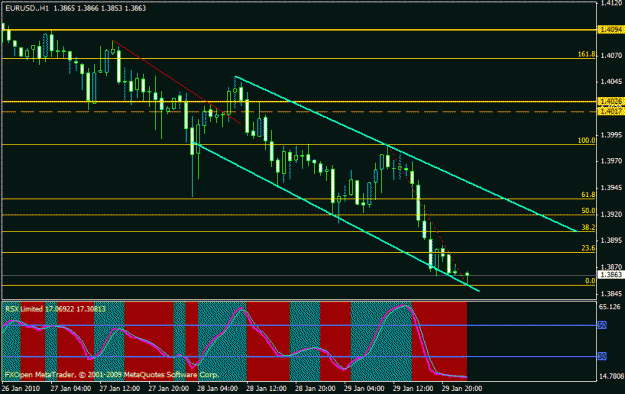Click the EURUSD..H1 chart title text
This screenshot has height=394, width=625.
pyautogui.click(x=27, y=8)
